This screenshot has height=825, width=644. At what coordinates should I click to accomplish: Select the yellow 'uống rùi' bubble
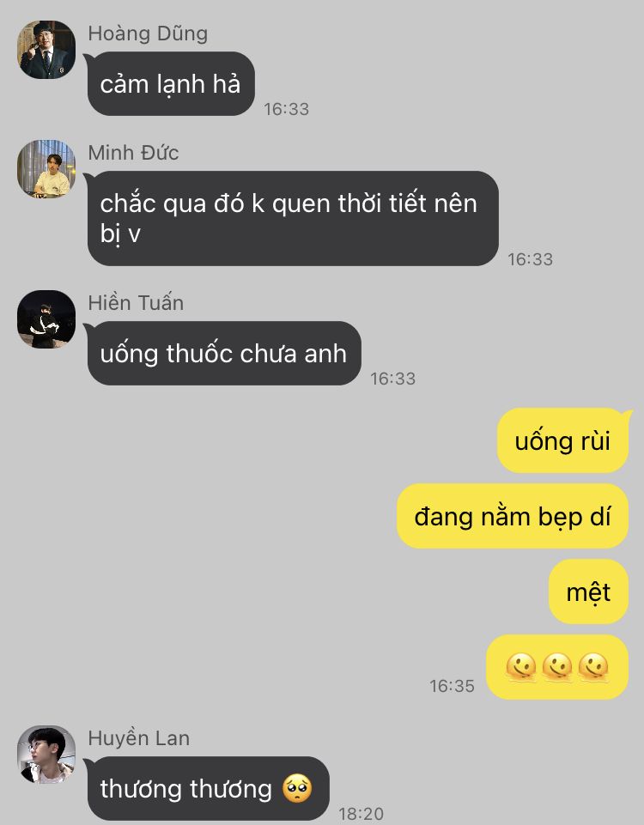[x=563, y=440]
